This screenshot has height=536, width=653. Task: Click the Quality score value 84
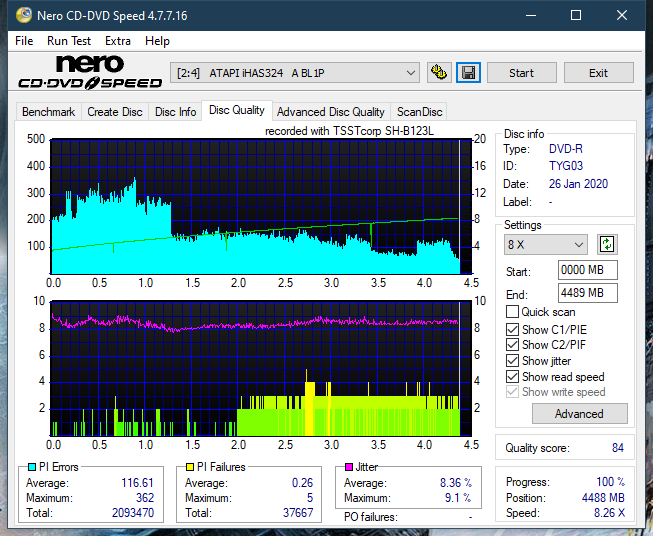(x=618, y=448)
